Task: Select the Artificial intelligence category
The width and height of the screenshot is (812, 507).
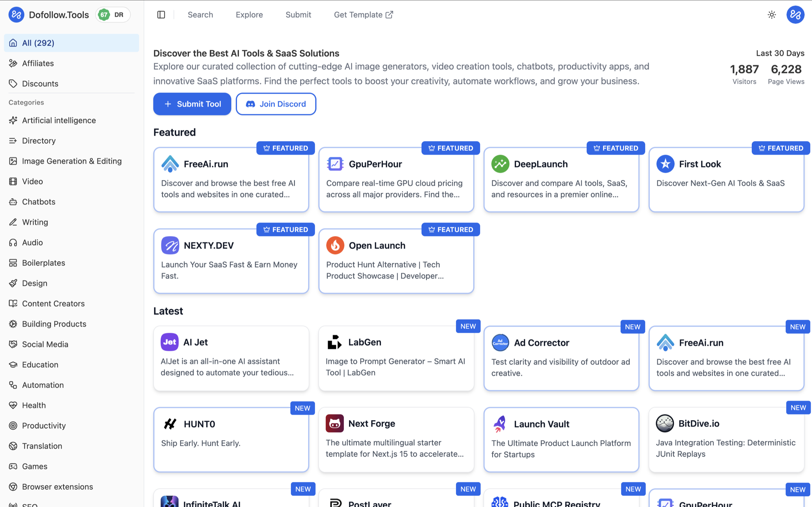Action: click(x=59, y=120)
